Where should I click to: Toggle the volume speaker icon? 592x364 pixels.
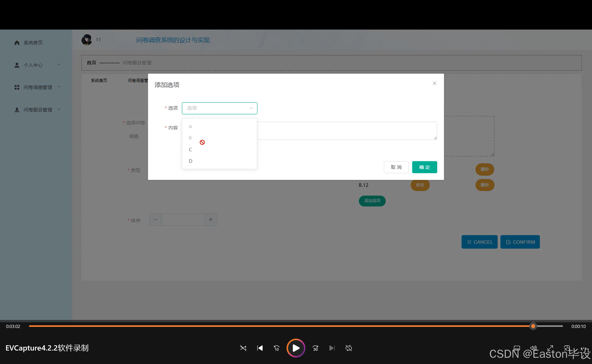(x=533, y=348)
